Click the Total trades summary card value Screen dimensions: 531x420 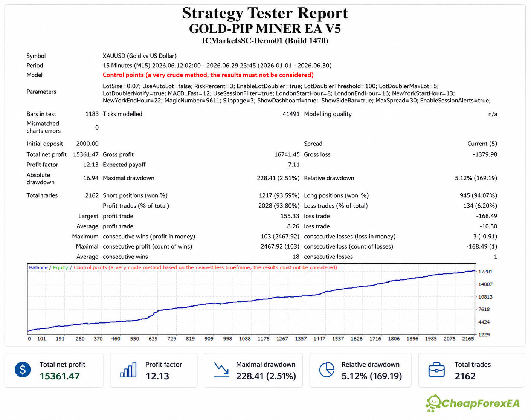coord(465,376)
